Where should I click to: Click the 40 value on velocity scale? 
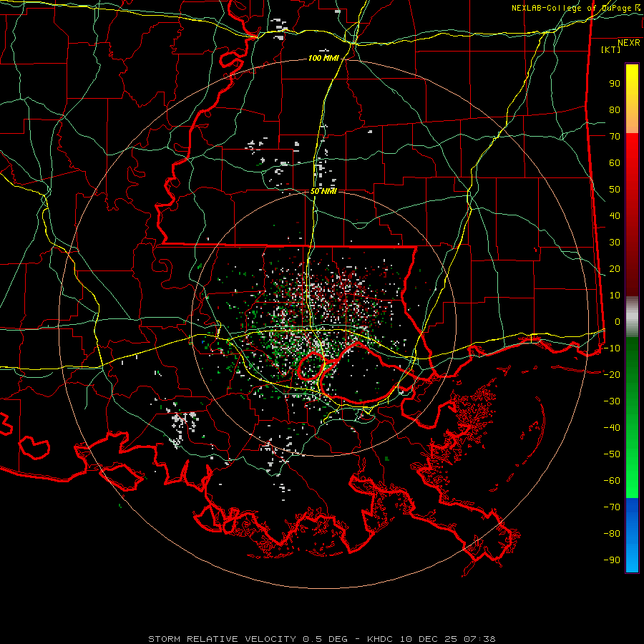pos(615,216)
